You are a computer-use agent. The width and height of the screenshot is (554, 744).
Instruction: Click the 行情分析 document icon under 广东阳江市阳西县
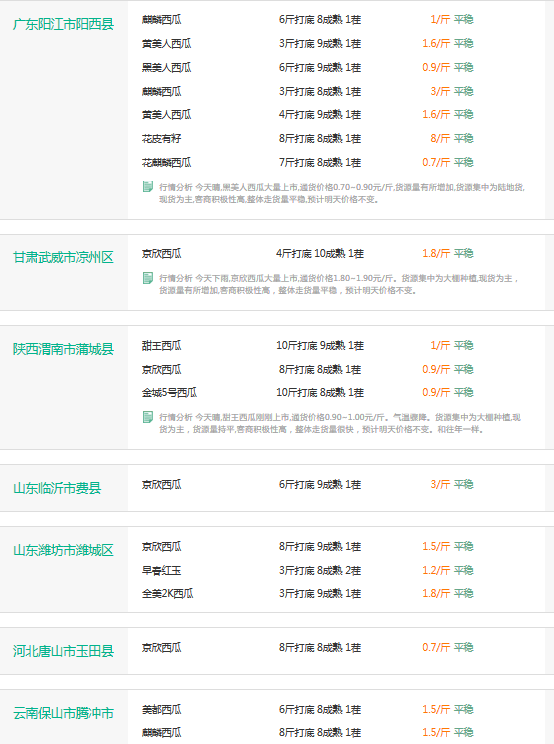(x=148, y=186)
